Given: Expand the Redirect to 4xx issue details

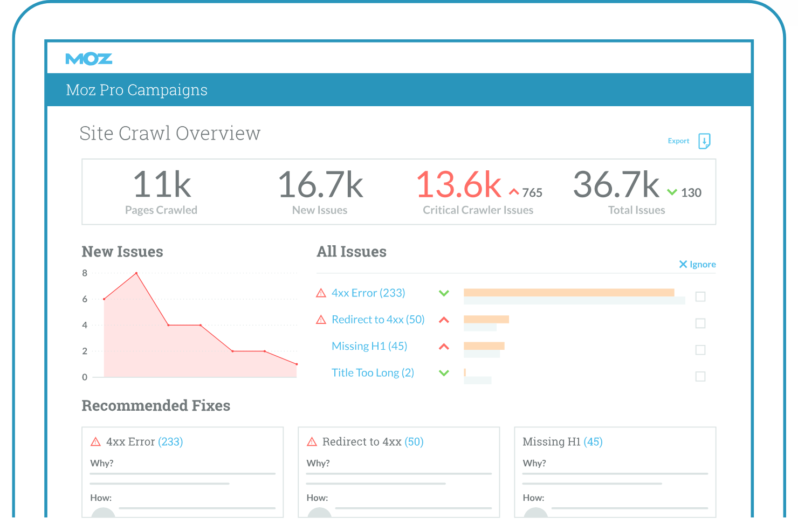Looking at the screenshot, I should pos(444,319).
